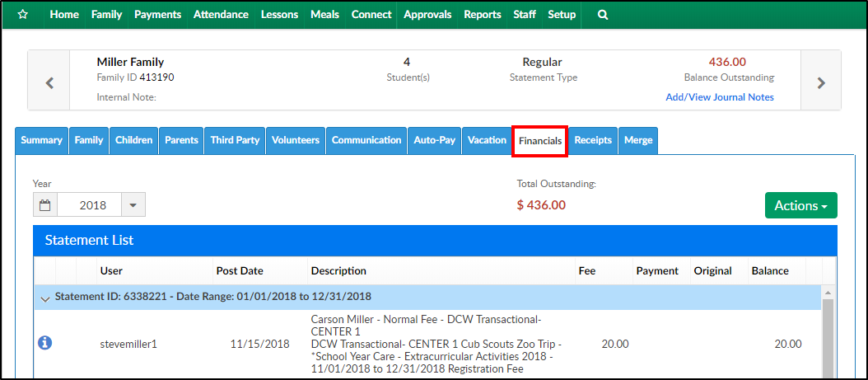This screenshot has width=868, height=380.
Task: Click the Post Date column header
Action: pos(240,271)
